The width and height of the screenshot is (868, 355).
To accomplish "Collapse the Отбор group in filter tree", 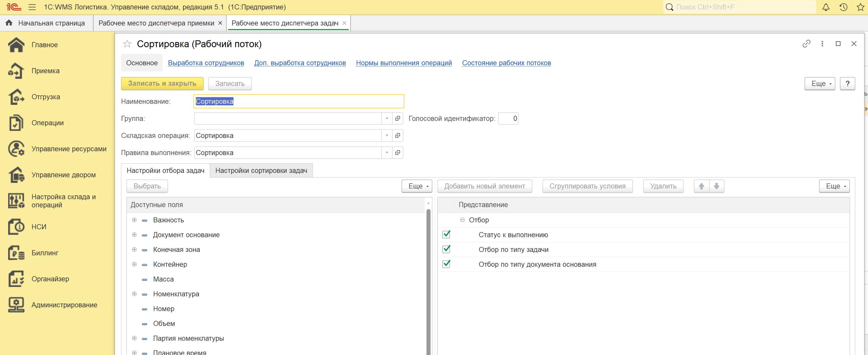I will pos(462,220).
